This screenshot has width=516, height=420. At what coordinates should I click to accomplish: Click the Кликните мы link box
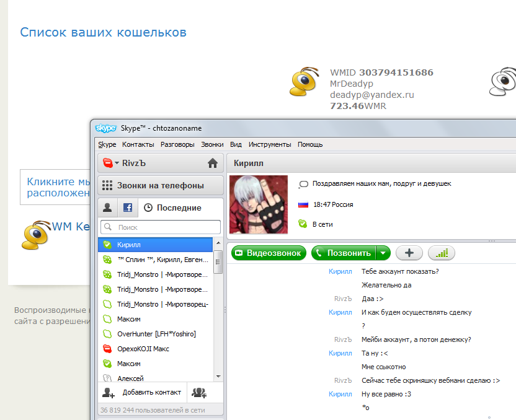tap(55, 187)
